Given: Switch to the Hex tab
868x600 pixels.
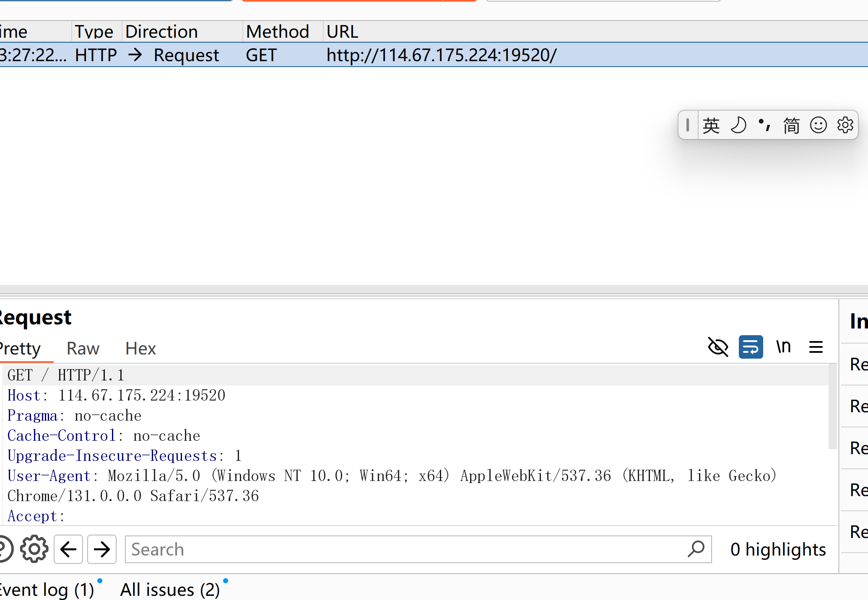Looking at the screenshot, I should 140,349.
